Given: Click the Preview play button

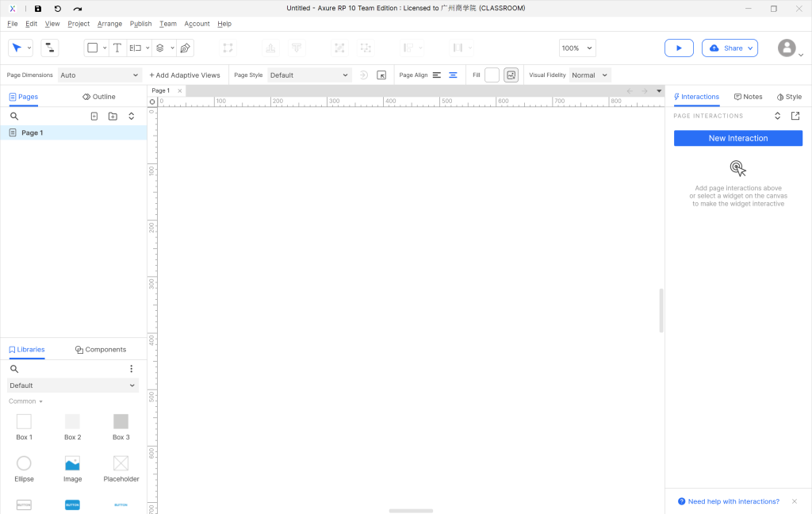Looking at the screenshot, I should point(679,48).
